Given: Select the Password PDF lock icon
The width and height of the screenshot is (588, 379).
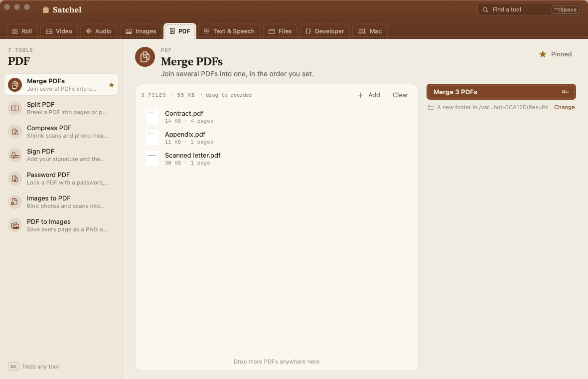Looking at the screenshot, I should tap(15, 179).
